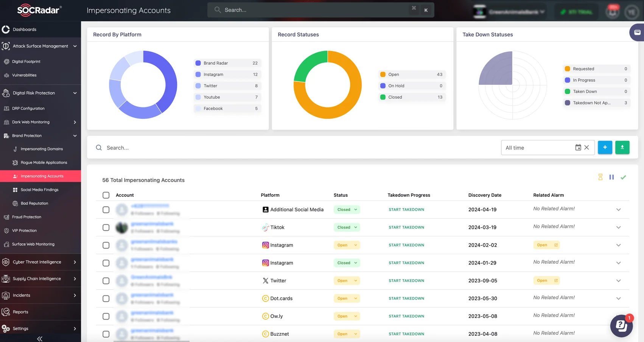Open status dropdown in Dot.cards row
Viewport: 644px width, 342px height.
click(x=347, y=298)
